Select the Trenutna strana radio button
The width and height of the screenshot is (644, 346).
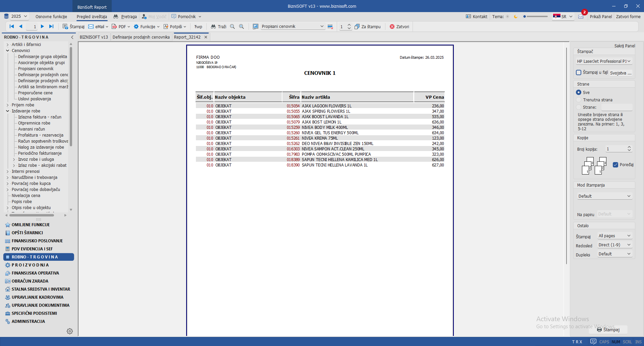(x=579, y=100)
